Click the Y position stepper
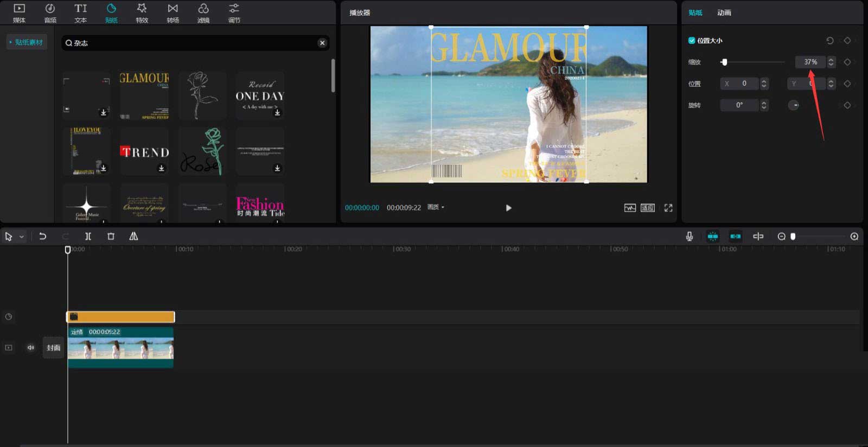 (x=831, y=84)
